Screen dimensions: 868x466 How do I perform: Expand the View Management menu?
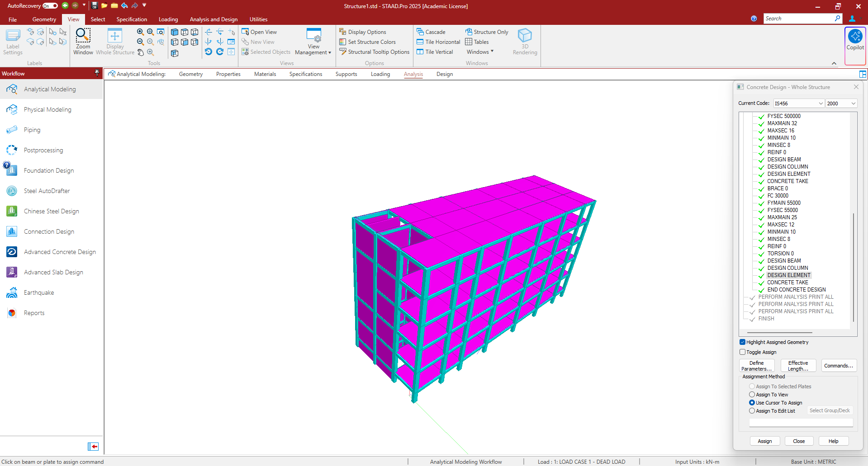click(x=313, y=52)
